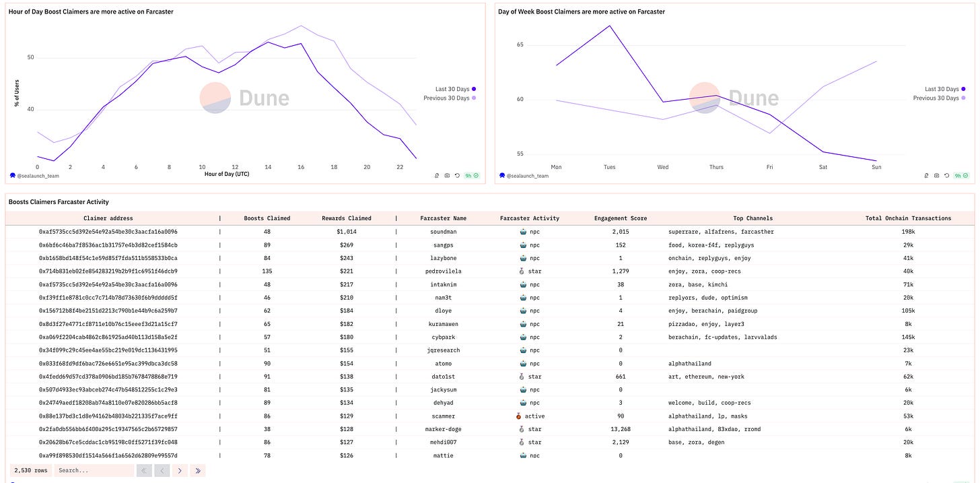Open the Day of Week Boost Claimers chart title
Viewport: 980px width, 483px height.
tap(582, 11)
